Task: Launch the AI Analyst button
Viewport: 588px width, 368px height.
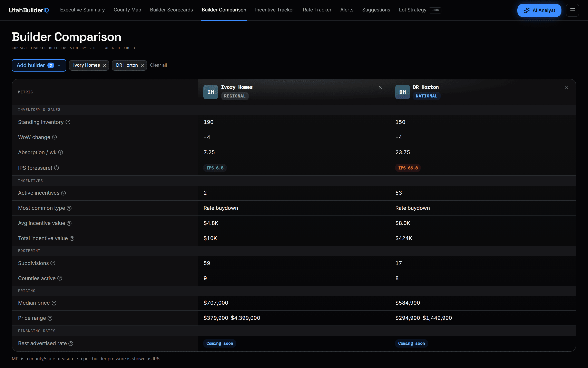Action: pos(539,10)
